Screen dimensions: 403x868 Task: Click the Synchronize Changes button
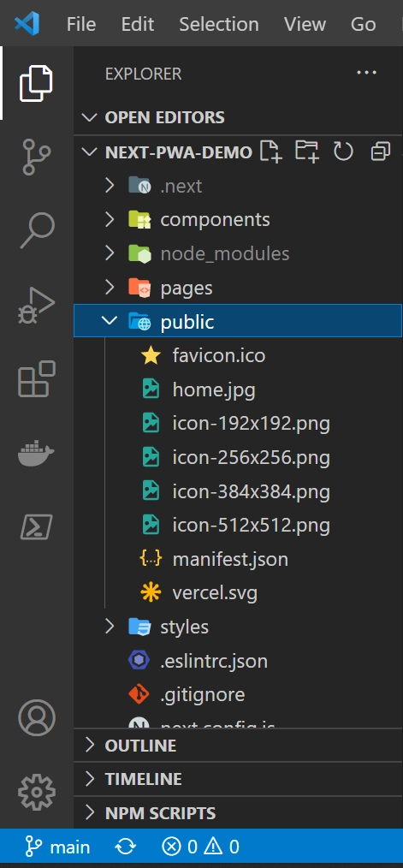(x=126, y=847)
